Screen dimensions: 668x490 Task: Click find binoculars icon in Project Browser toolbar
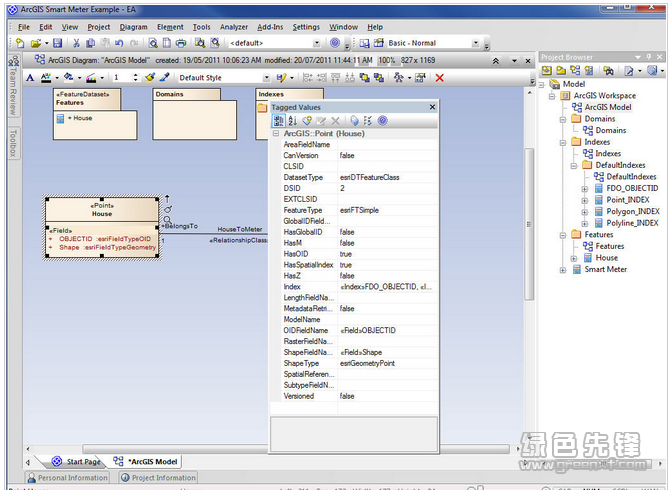[608, 70]
